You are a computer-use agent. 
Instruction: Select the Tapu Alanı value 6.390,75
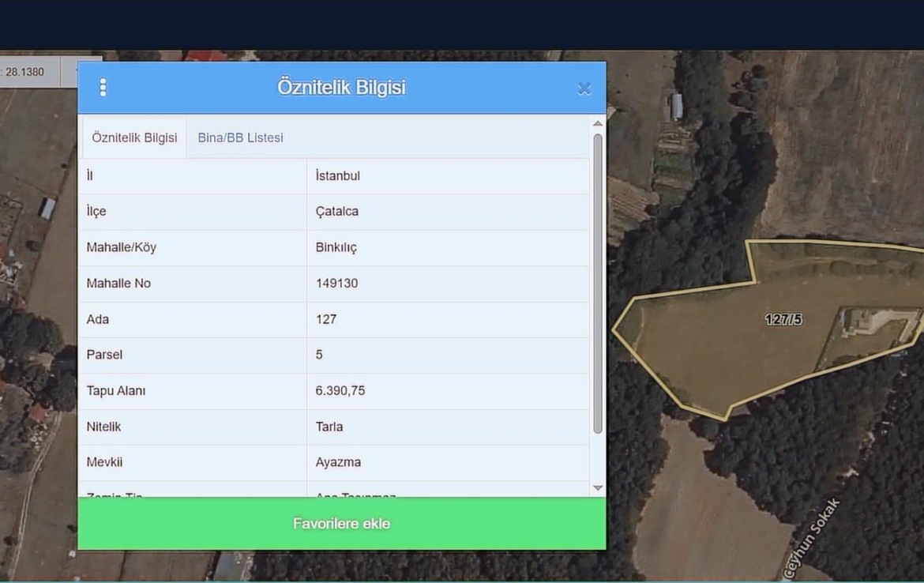[340, 390]
